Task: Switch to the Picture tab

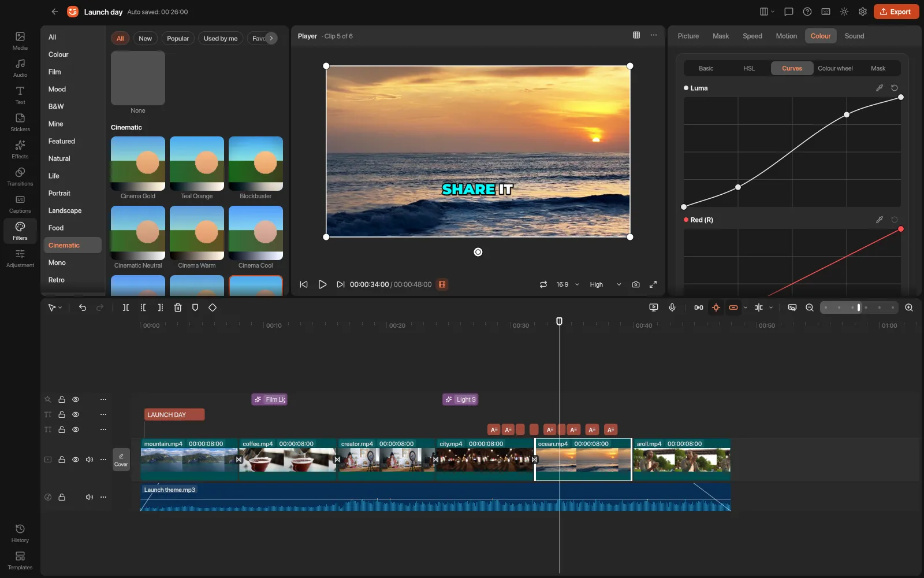Action: [688, 36]
